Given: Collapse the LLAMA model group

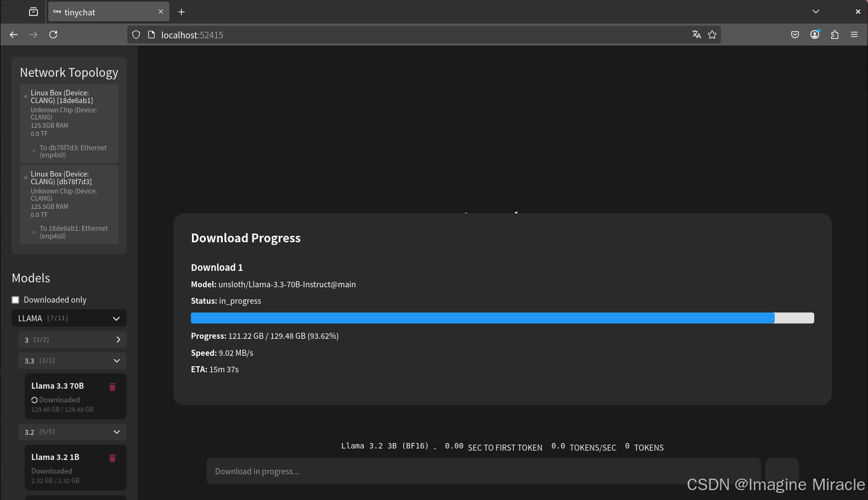Looking at the screenshot, I should 69,318.
